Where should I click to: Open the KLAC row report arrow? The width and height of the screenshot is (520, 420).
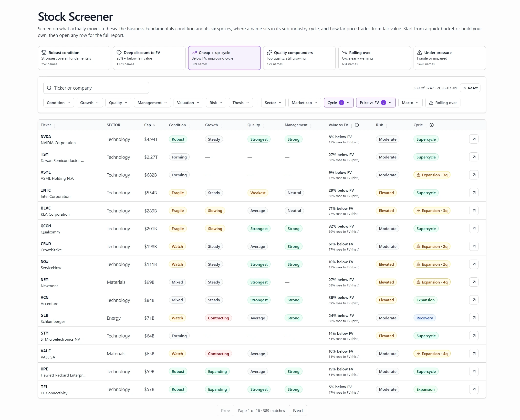474,210
